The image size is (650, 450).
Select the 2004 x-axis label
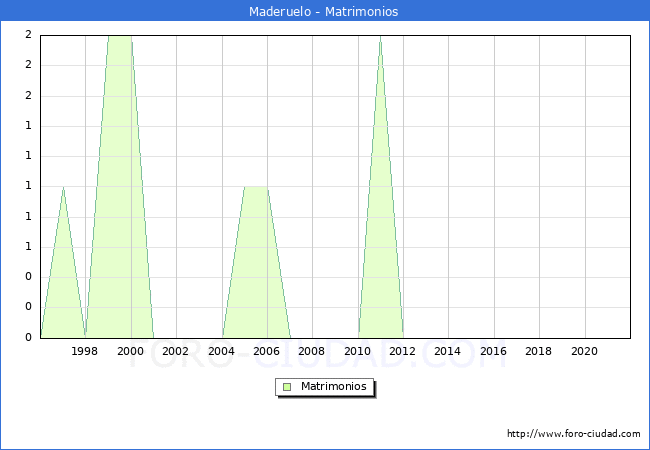click(221, 351)
